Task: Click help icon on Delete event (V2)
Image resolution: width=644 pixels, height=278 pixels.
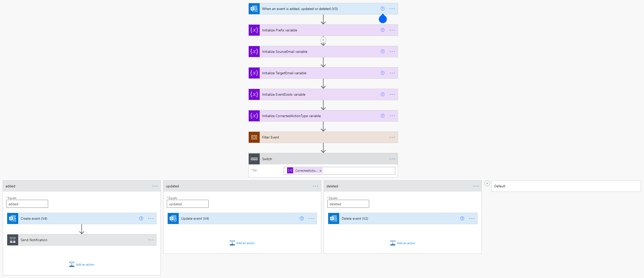Action: point(462,218)
